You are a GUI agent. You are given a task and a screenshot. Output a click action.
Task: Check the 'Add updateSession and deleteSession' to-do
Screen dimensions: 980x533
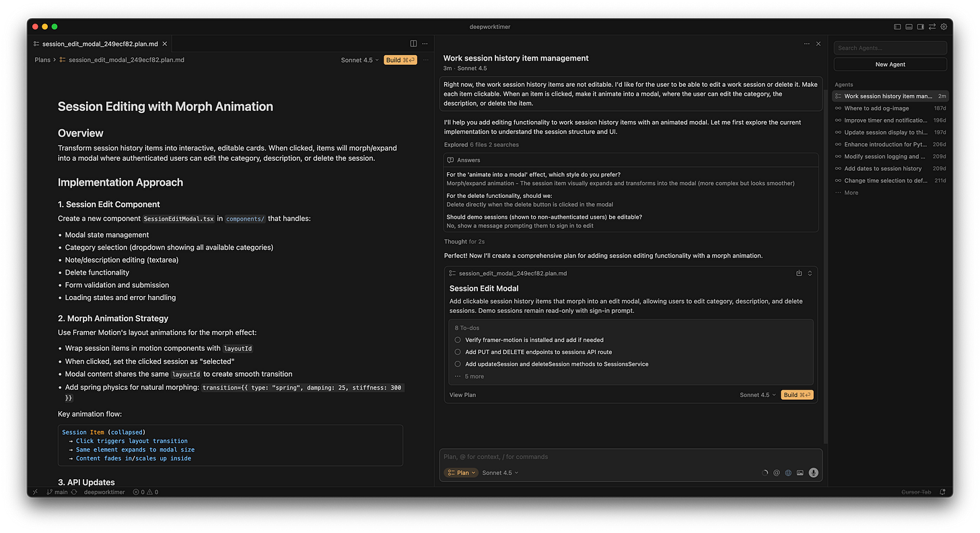click(x=458, y=364)
